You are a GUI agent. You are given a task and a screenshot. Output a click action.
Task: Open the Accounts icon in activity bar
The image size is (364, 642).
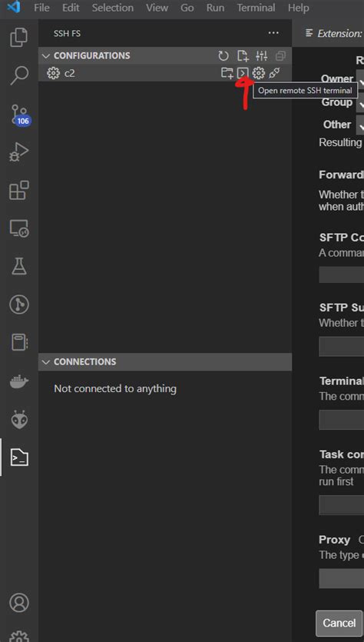pos(18,603)
